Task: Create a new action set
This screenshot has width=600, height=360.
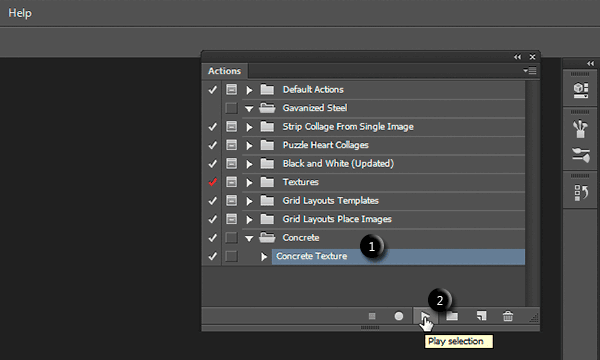Action: pyautogui.click(x=452, y=316)
